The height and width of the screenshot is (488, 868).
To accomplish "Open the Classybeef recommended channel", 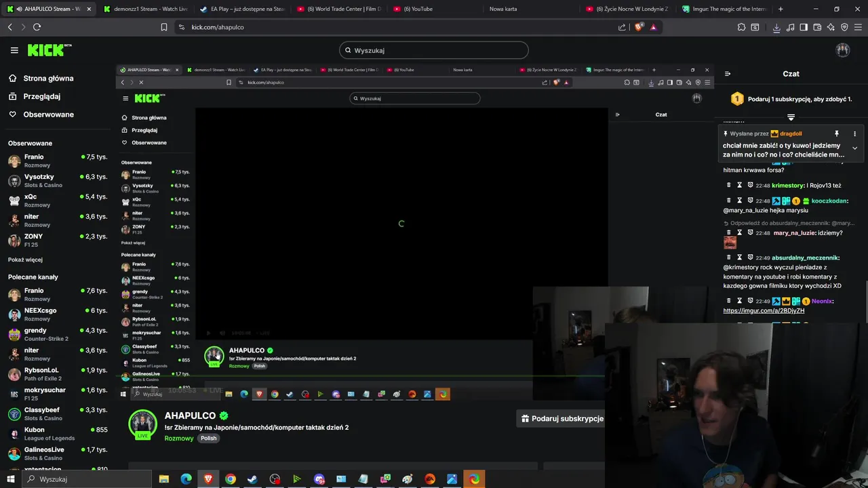I will click(58, 413).
